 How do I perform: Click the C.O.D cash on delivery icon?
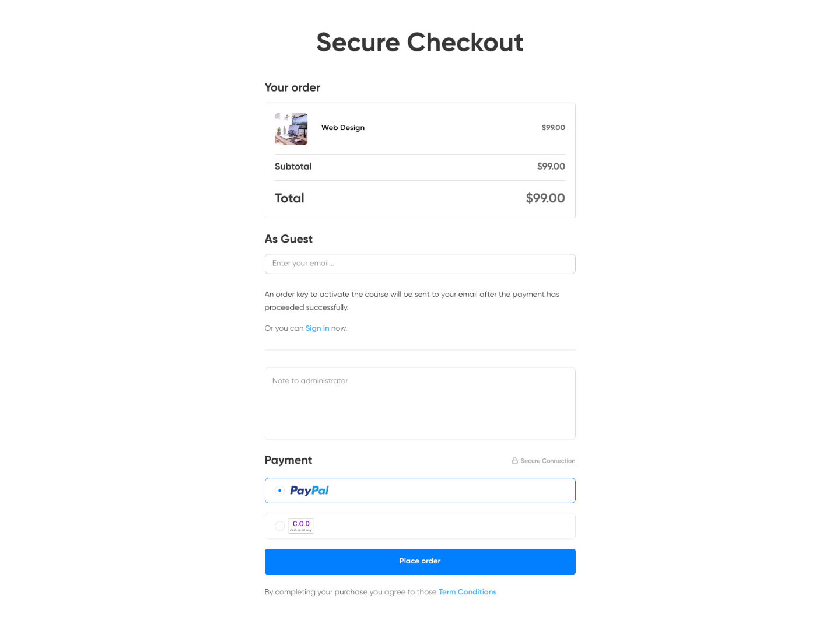(301, 526)
